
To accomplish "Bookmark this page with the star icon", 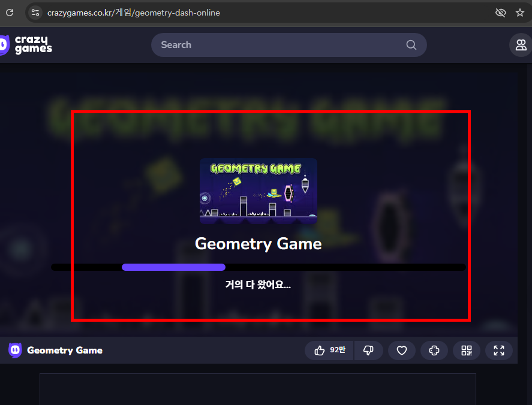I will click(520, 13).
